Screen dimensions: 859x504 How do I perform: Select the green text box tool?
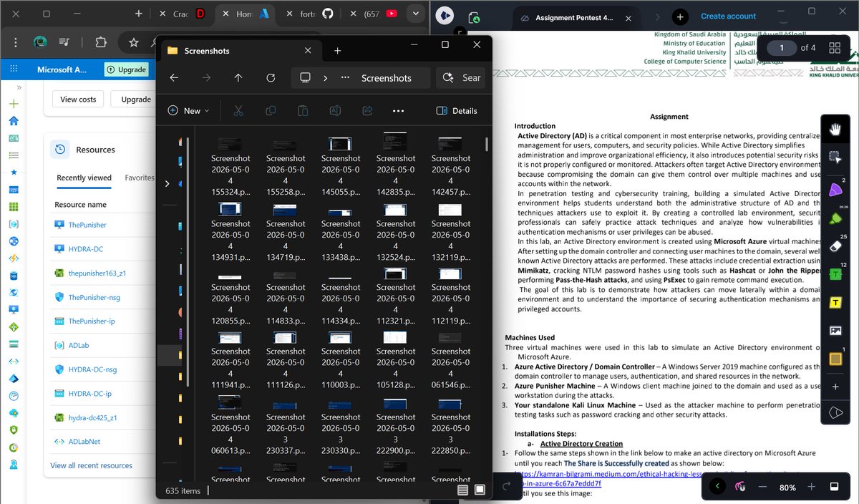(835, 274)
